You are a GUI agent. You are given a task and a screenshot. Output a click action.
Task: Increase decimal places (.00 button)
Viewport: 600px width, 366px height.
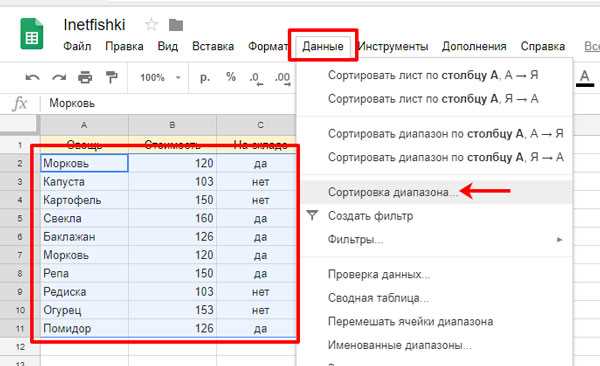[x=282, y=78]
